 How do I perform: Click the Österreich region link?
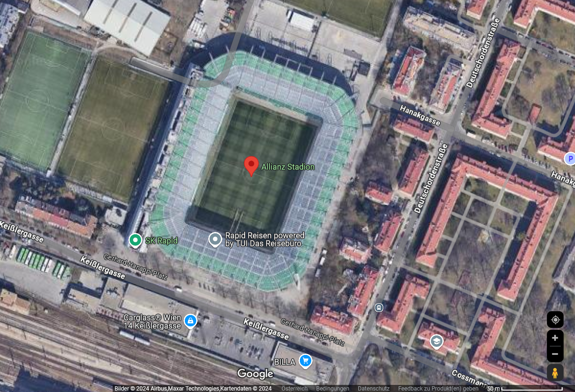point(295,389)
